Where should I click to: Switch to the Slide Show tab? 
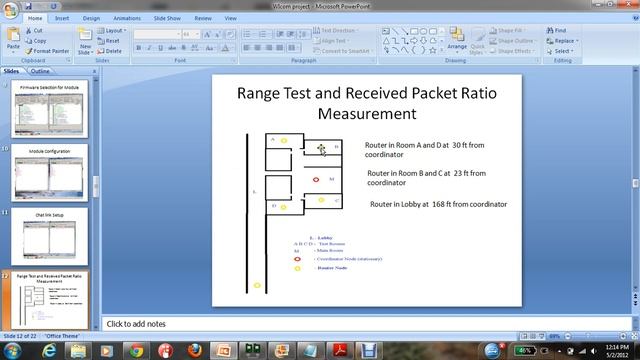(167, 18)
